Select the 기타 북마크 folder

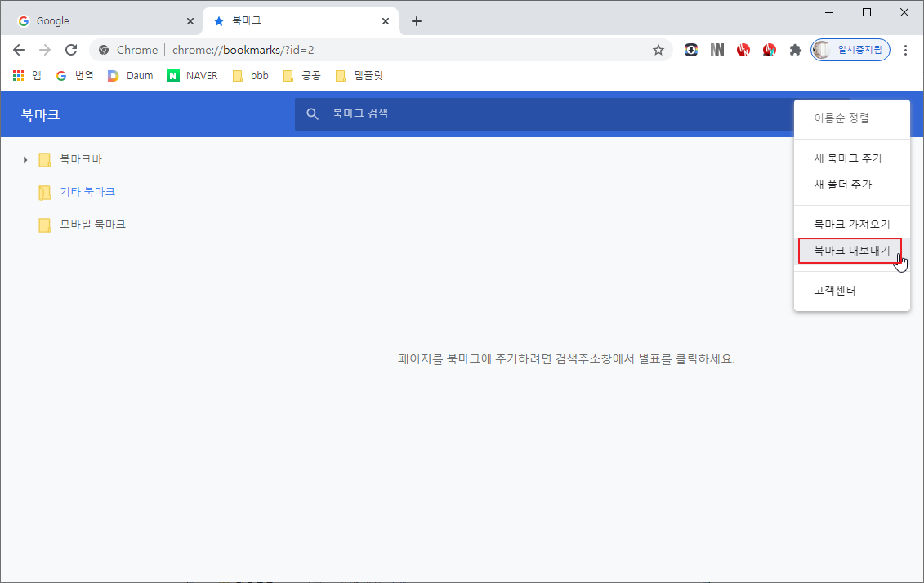click(x=77, y=192)
